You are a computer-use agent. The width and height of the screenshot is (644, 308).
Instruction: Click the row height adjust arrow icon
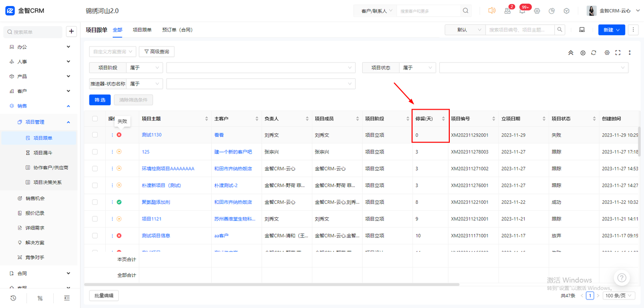(629, 52)
